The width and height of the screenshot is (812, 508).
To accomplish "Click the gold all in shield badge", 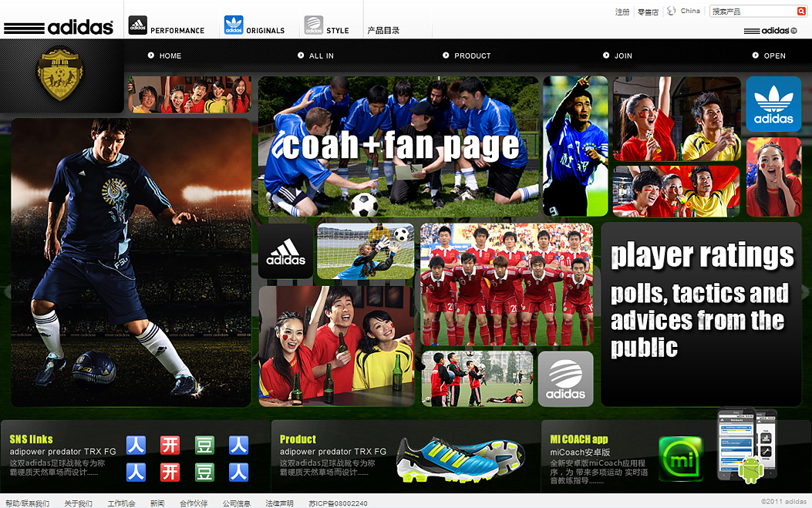I will click(59, 73).
